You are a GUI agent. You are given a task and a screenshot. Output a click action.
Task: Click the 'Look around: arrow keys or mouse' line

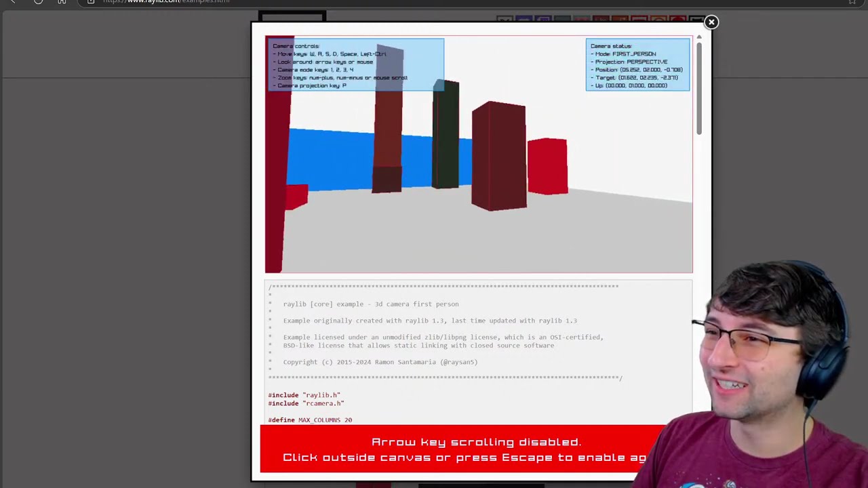click(x=323, y=62)
